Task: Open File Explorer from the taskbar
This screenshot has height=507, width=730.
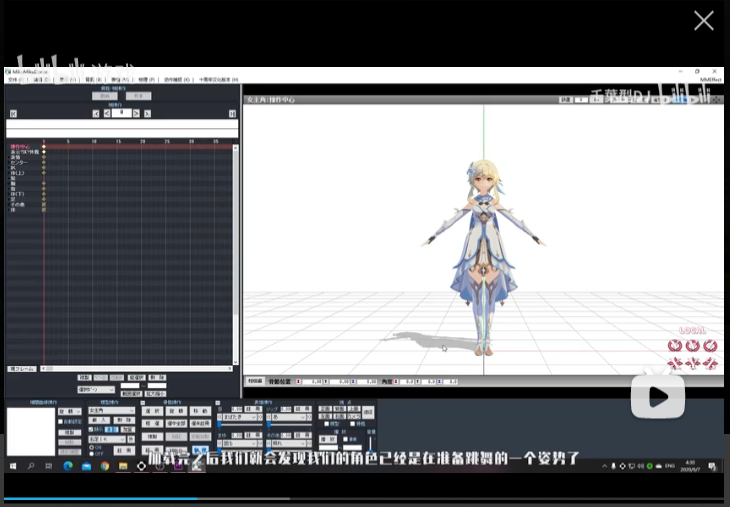Action: click(123, 466)
